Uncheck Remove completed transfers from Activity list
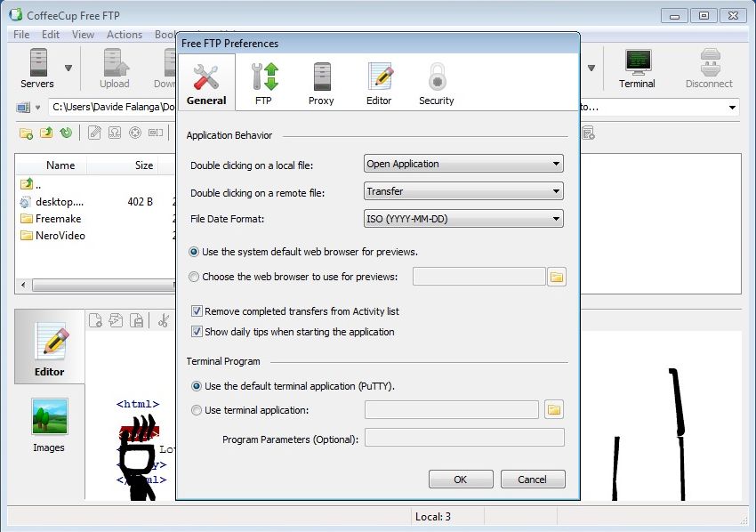 [x=197, y=311]
